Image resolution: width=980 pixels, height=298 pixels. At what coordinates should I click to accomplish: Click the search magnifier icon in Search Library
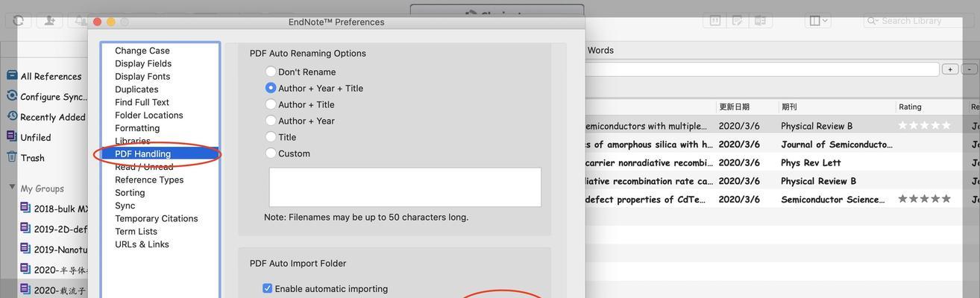coord(872,21)
